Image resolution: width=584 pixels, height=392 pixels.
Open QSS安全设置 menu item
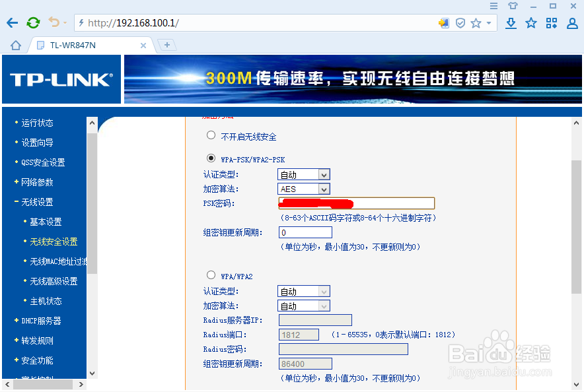[43, 162]
